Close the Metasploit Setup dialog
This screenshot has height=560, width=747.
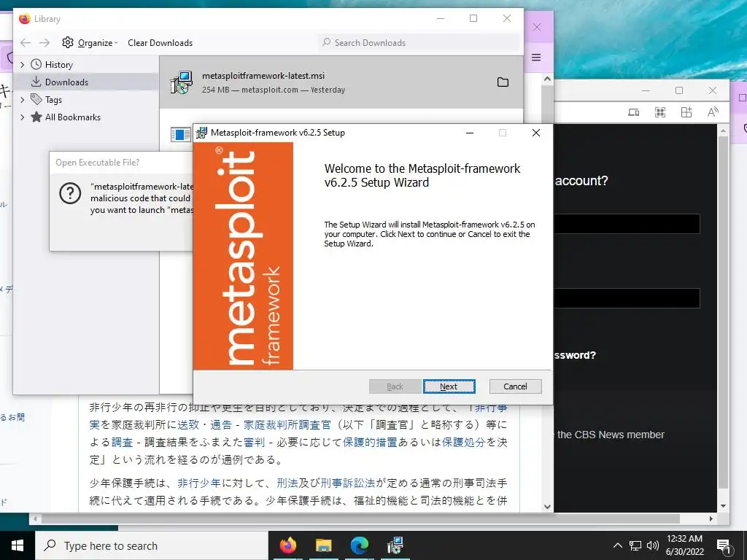(x=536, y=133)
